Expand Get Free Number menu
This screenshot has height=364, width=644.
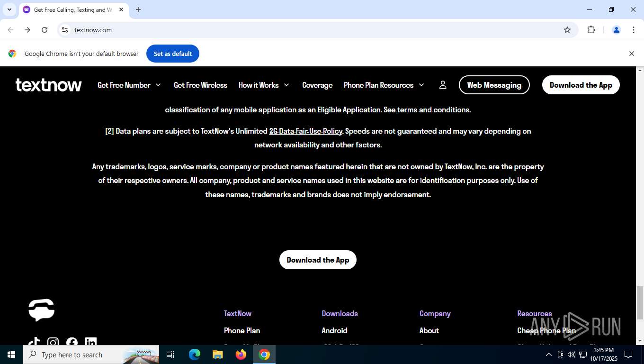pyautogui.click(x=129, y=85)
